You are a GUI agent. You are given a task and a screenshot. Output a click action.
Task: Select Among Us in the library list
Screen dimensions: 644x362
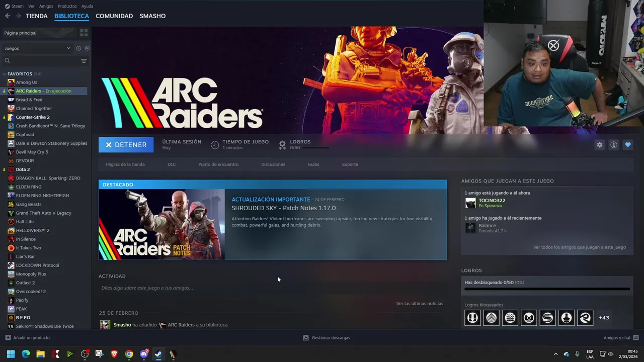click(26, 82)
